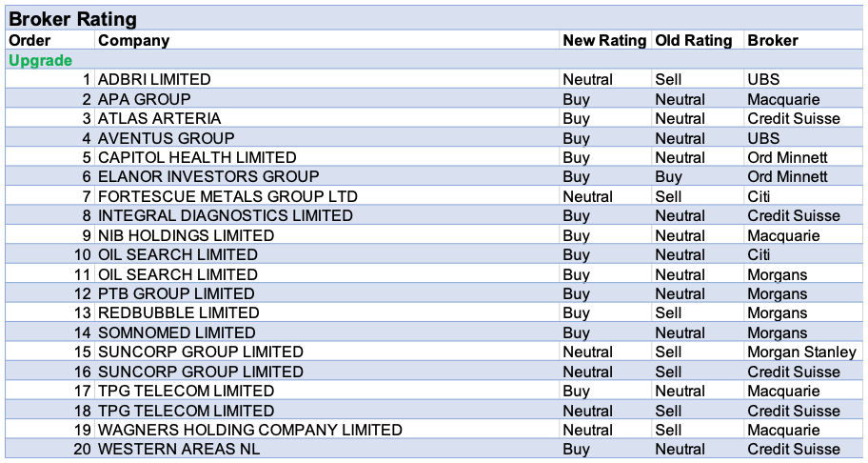This screenshot has height=463, width=868.
Task: Select the NIB HOLDINGS LIMITED cell
Action: [x=186, y=235]
